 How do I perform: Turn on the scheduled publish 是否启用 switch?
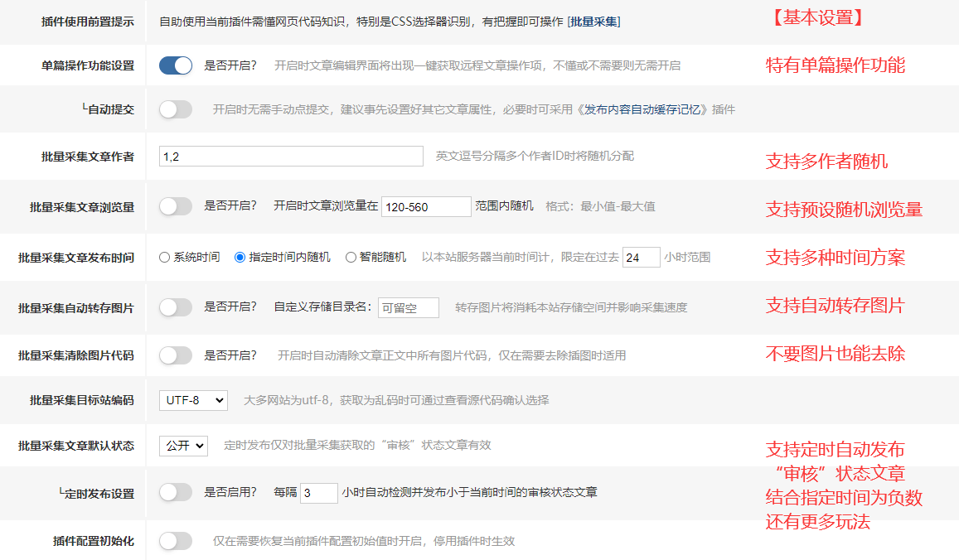tap(175, 491)
